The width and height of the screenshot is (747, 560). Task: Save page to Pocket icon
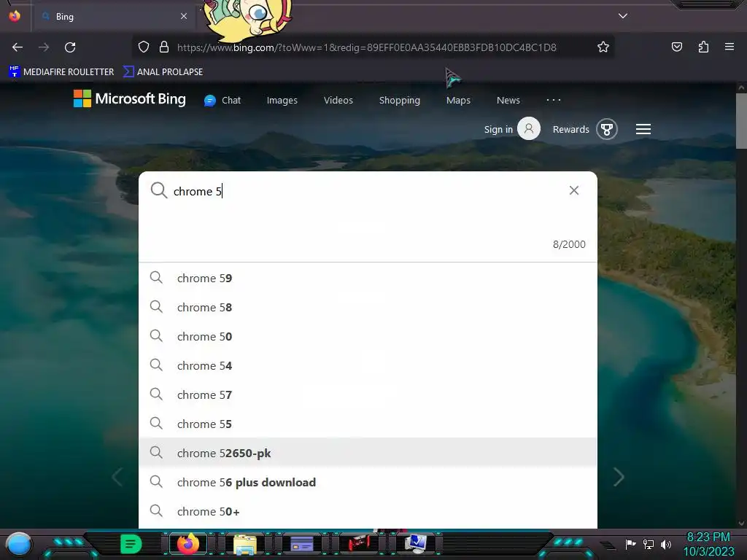click(676, 47)
